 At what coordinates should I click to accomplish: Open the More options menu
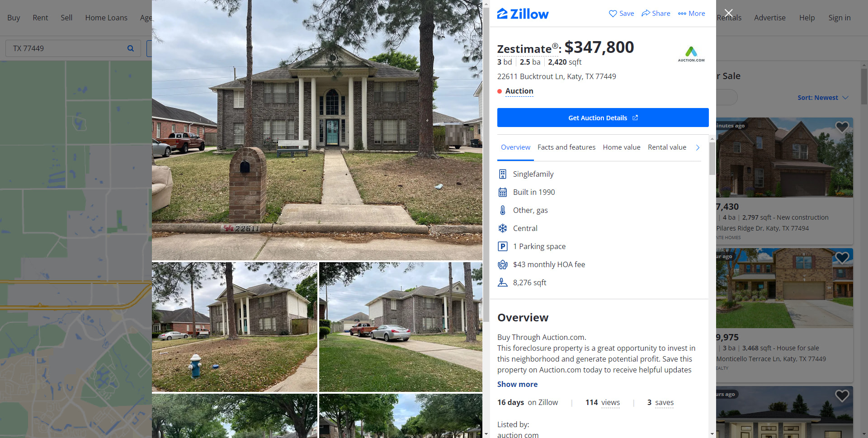tap(692, 14)
